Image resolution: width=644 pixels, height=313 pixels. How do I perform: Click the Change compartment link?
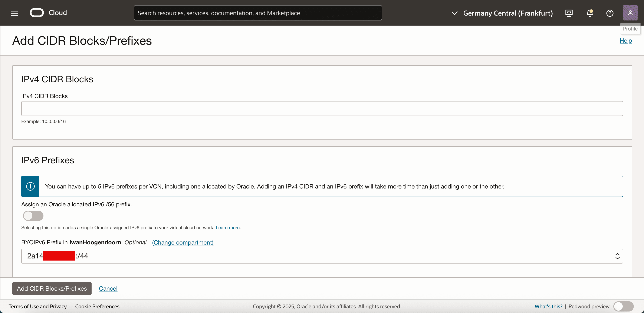click(183, 242)
